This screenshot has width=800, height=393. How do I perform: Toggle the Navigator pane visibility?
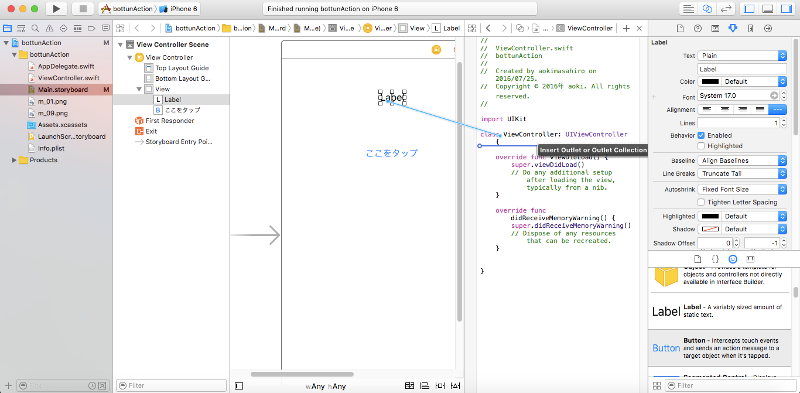point(749,9)
